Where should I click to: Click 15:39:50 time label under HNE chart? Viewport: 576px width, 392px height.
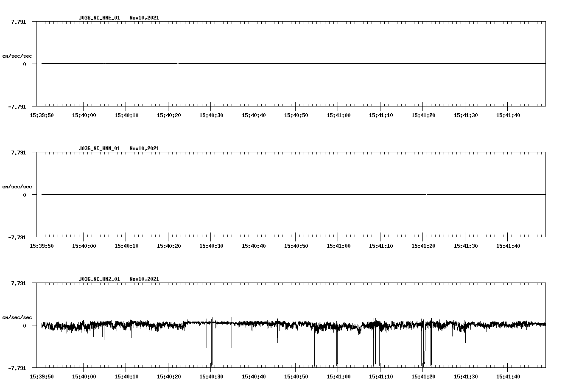point(42,115)
